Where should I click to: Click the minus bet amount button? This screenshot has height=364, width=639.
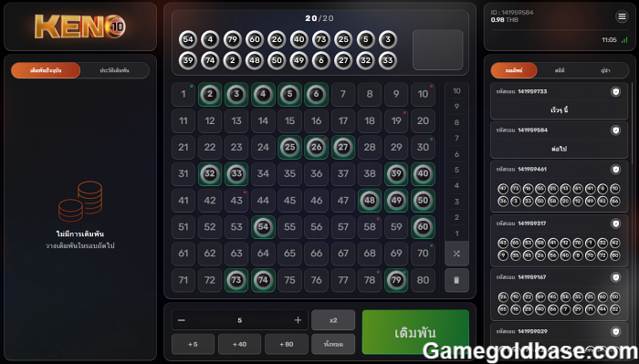(182, 320)
